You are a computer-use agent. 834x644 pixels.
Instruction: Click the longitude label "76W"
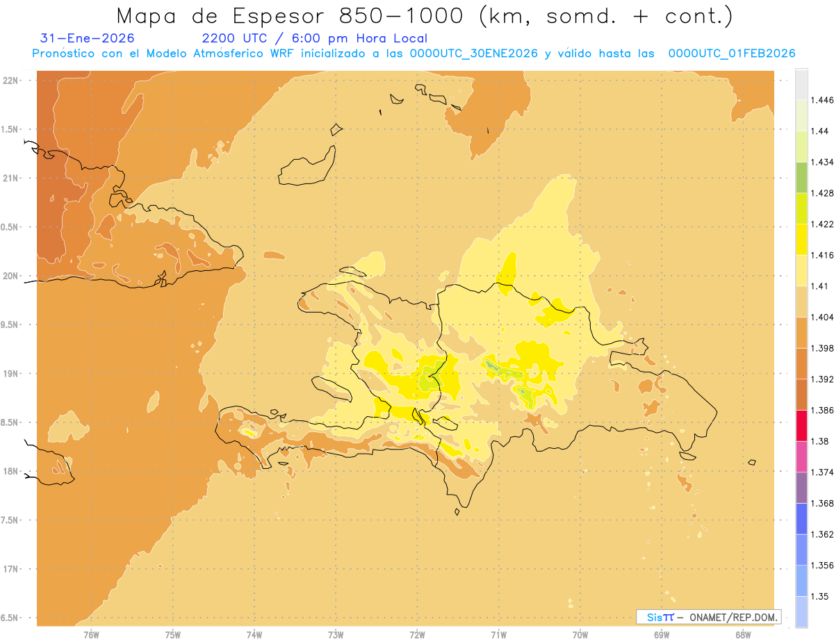[x=91, y=636]
